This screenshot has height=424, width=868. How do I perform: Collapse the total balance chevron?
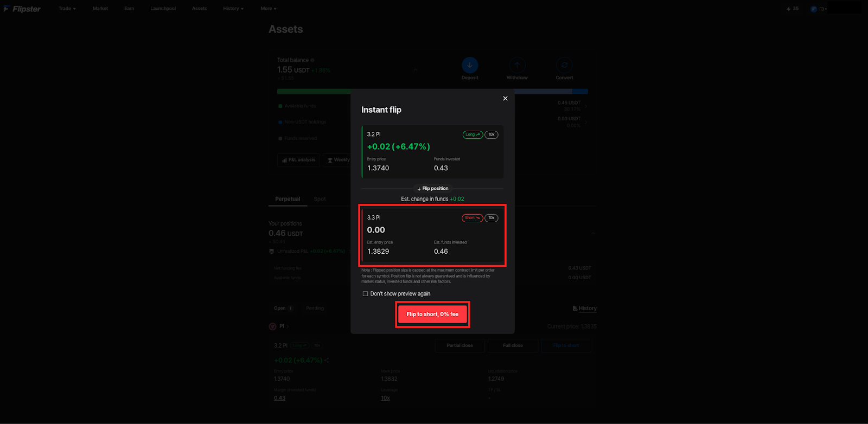(x=416, y=70)
